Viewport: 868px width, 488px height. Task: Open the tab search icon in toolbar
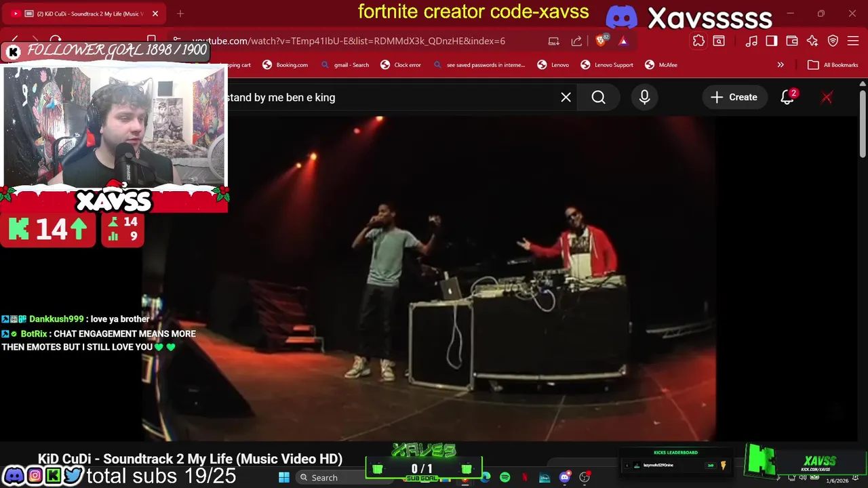pyautogui.click(x=719, y=41)
